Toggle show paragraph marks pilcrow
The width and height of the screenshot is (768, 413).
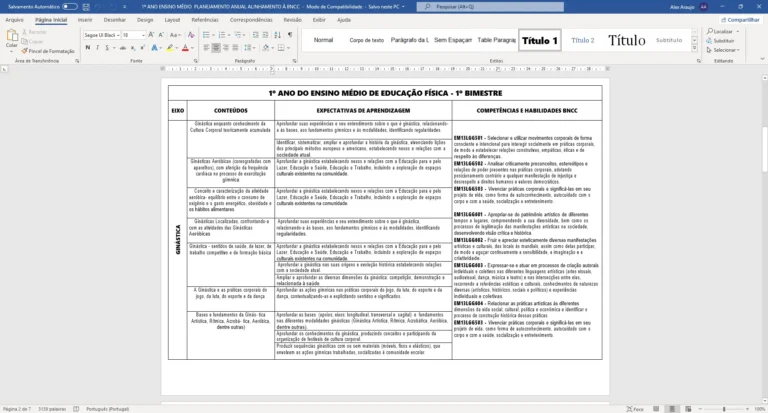click(290, 35)
